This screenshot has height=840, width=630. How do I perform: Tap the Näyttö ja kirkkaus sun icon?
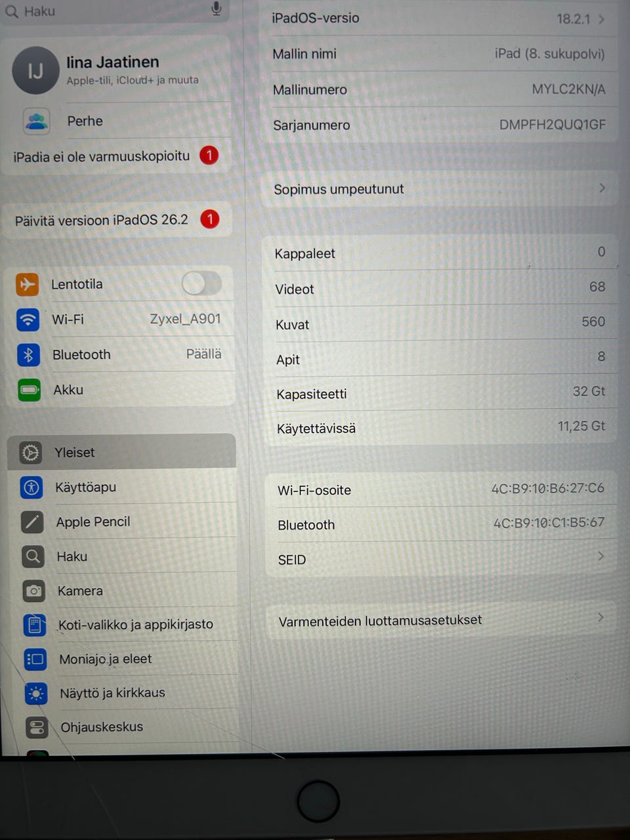(36, 694)
